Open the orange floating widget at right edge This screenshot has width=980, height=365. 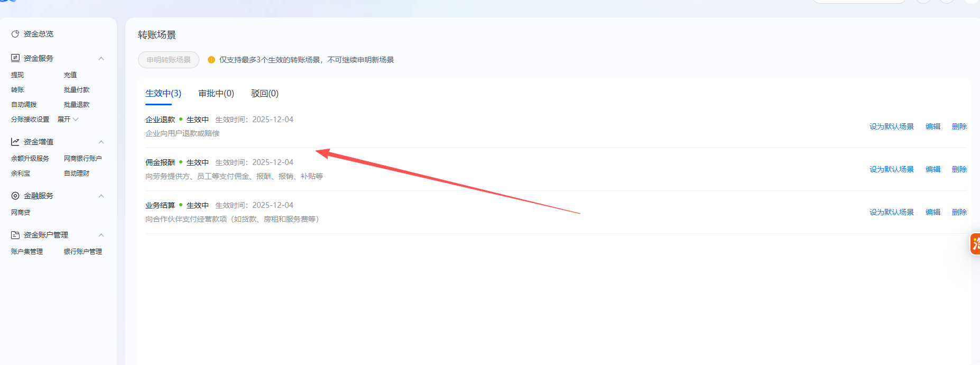975,244
